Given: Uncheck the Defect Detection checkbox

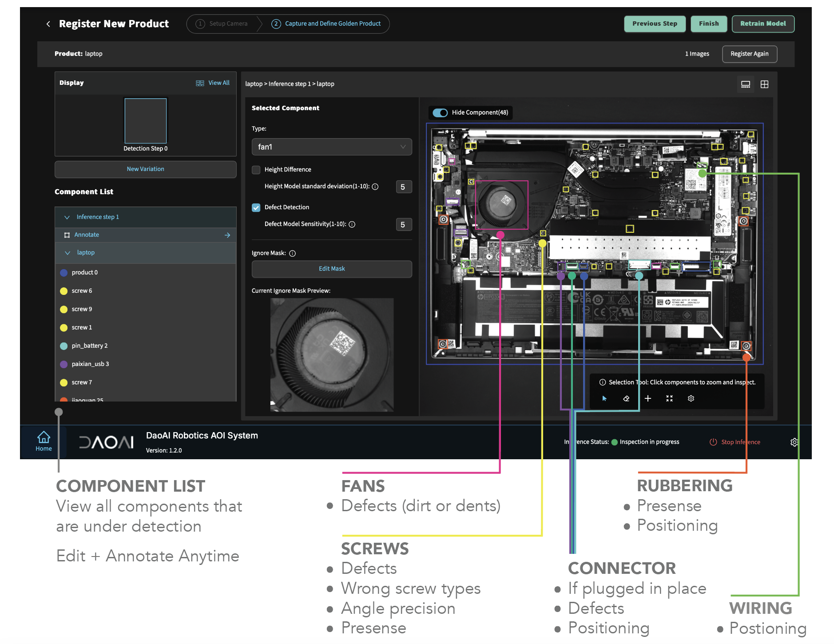Looking at the screenshot, I should click(x=256, y=207).
